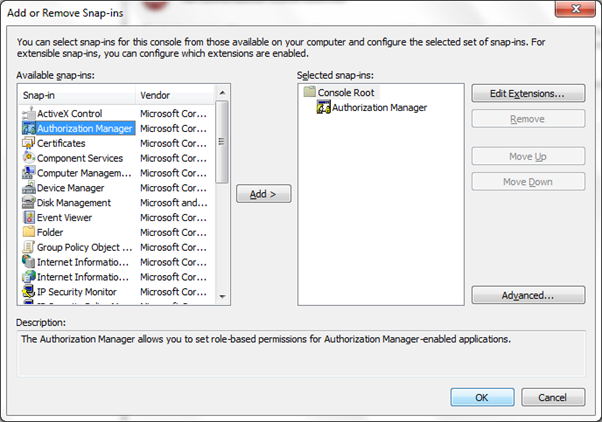Select Group Policy Object snap-in label
Image resolution: width=602 pixels, height=422 pixels.
click(84, 247)
